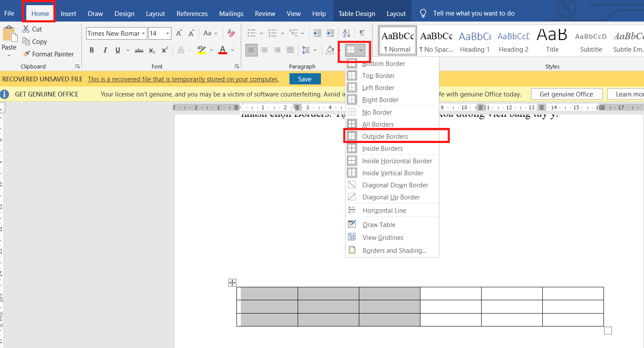Select All Borders menu item

[392, 124]
